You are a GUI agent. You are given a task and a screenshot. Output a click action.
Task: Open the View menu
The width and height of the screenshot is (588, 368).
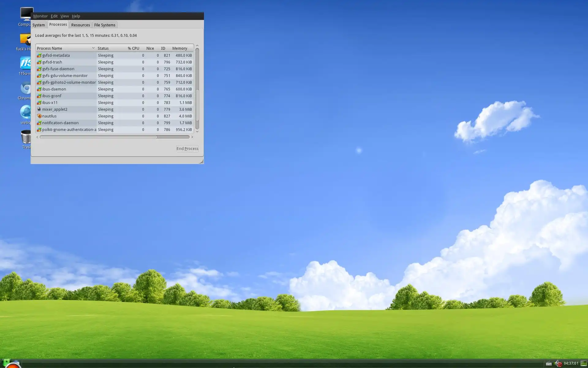click(x=64, y=16)
